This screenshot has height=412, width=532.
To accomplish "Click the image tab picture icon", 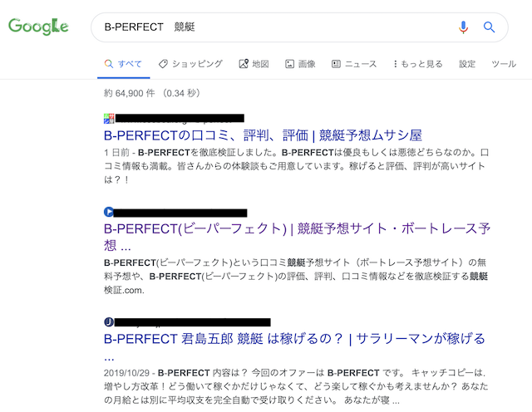I will [289, 64].
